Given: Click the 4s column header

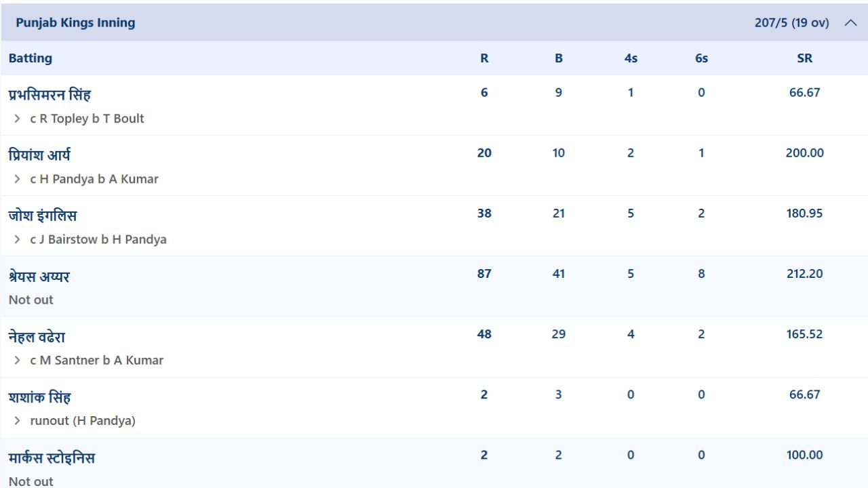Looking at the screenshot, I should coord(631,58).
